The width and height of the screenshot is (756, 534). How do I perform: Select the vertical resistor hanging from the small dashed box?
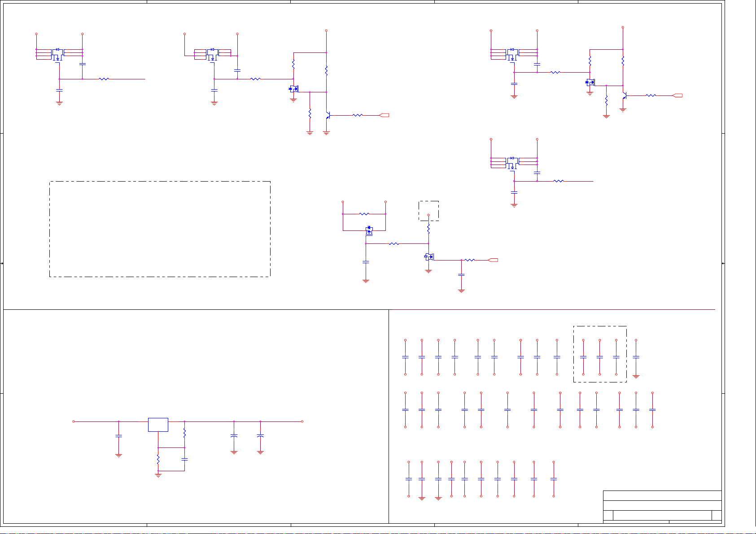[x=428, y=229]
